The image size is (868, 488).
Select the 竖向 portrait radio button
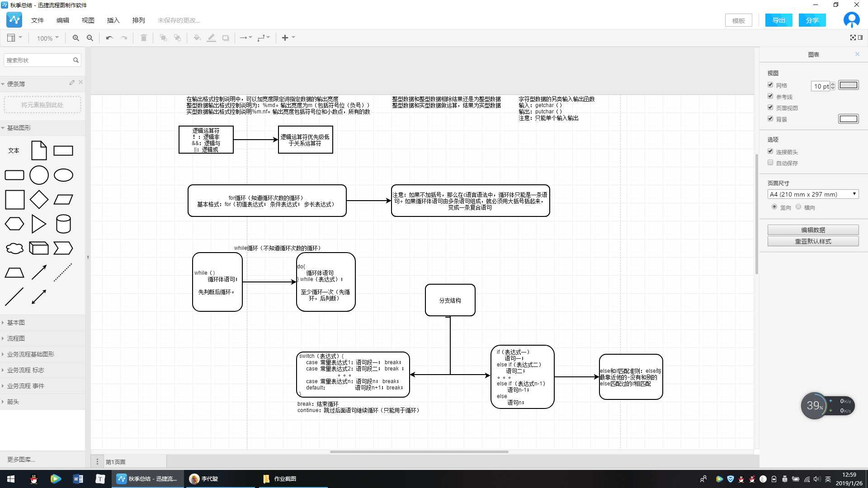click(x=774, y=206)
